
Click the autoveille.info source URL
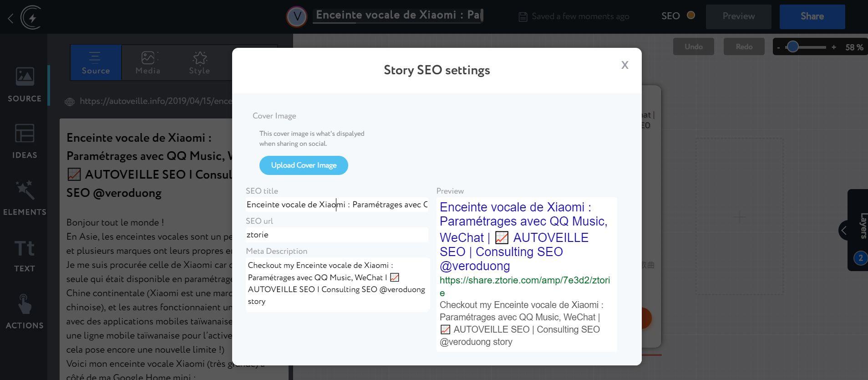click(156, 101)
